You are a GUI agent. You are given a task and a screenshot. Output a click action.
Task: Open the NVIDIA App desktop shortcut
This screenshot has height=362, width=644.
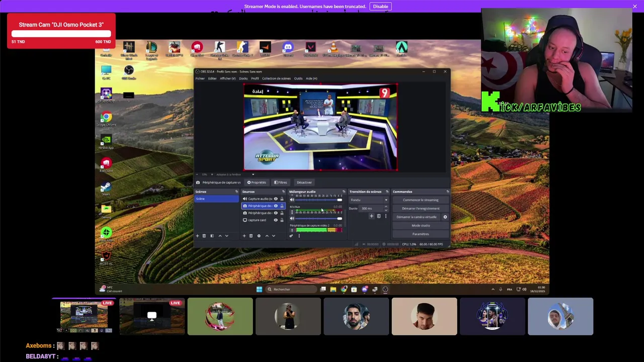[106, 142]
